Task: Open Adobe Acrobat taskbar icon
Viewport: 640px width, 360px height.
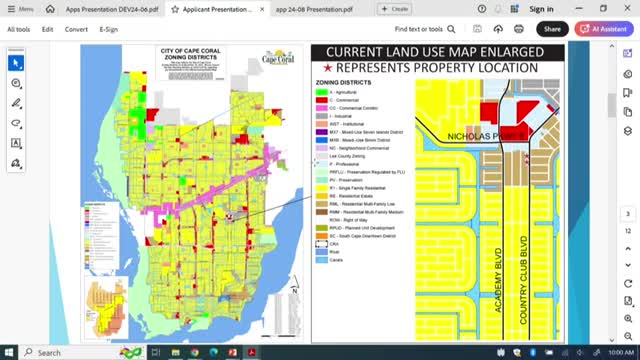Action: (x=252, y=352)
